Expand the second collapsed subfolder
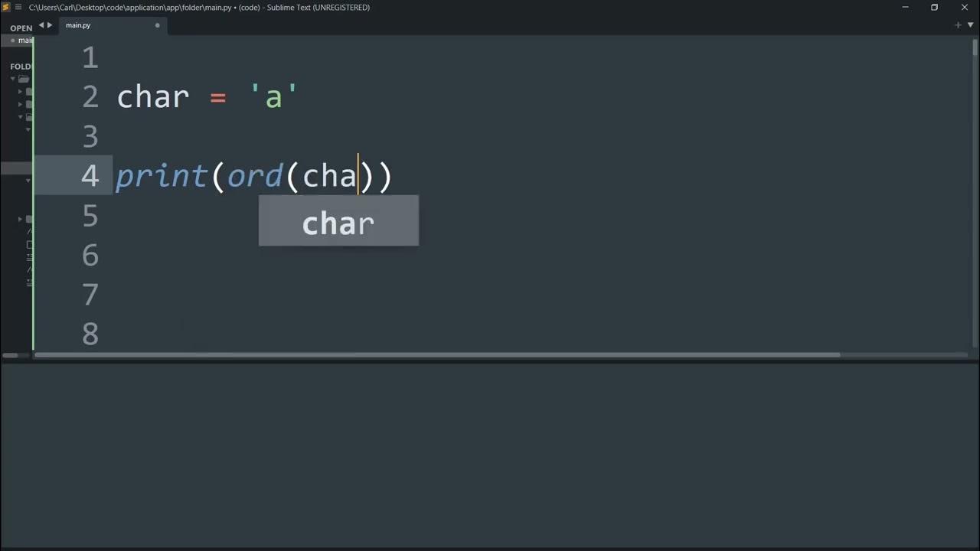This screenshot has height=551, width=980. click(x=21, y=104)
